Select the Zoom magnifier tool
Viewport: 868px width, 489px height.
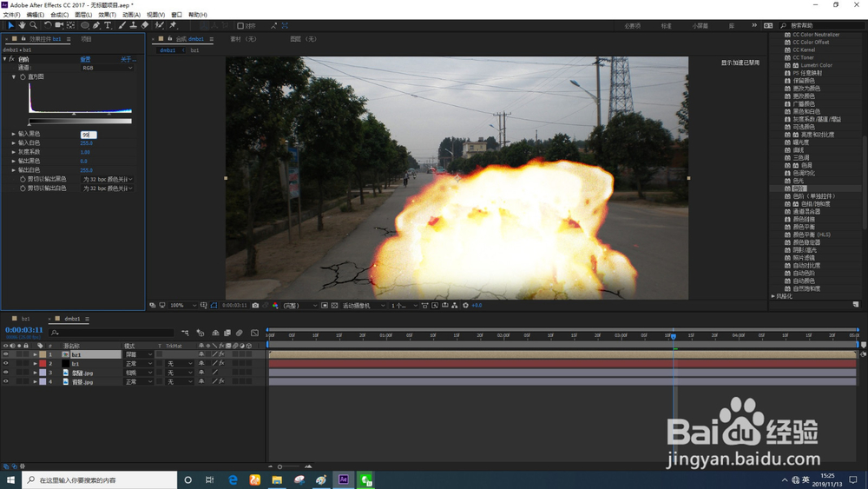pyautogui.click(x=33, y=25)
